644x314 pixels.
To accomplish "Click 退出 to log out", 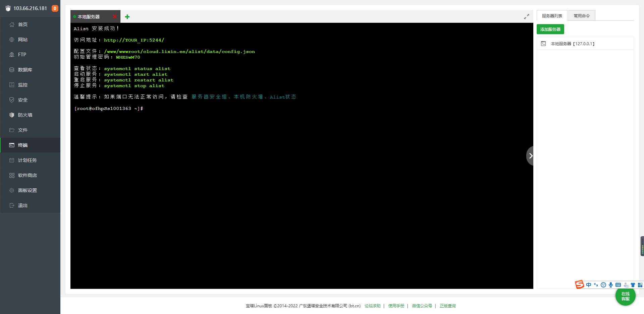I will pos(30,205).
